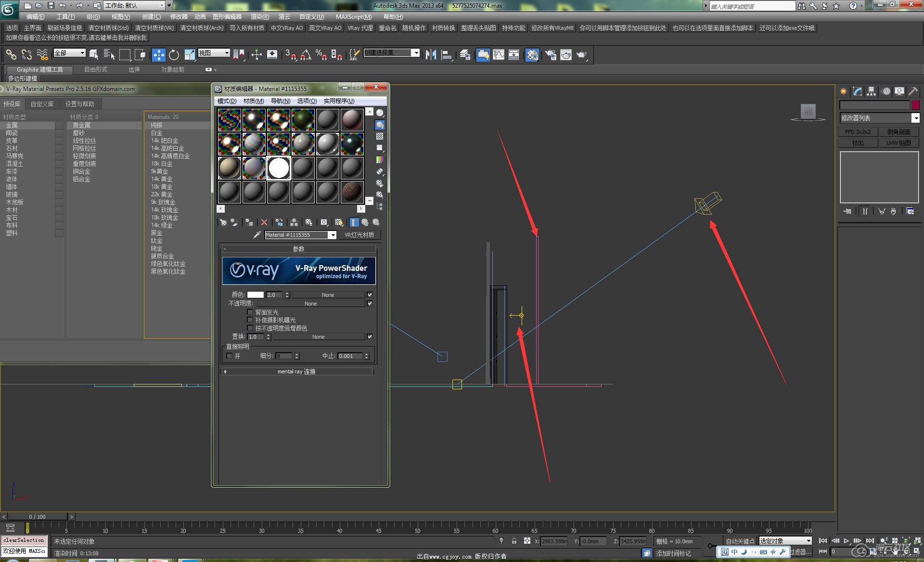Select the Link tool in the main toolbar
Image resolution: width=924 pixels, height=562 pixels.
click(11, 55)
